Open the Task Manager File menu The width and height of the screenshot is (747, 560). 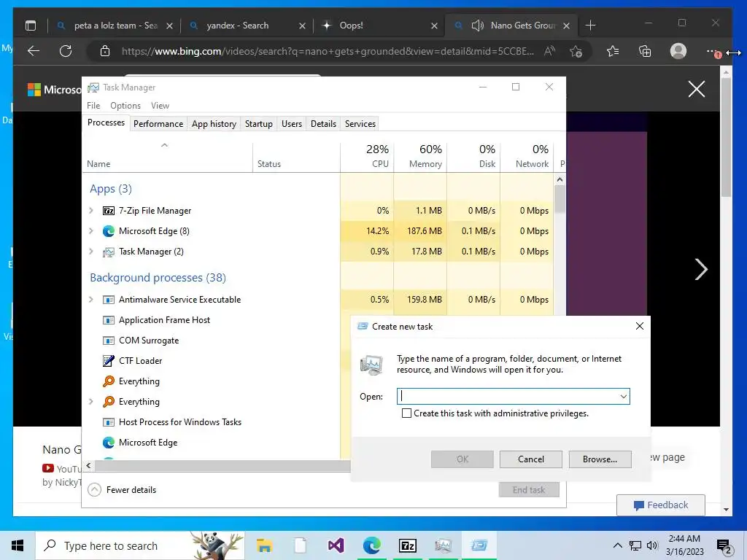pos(93,106)
